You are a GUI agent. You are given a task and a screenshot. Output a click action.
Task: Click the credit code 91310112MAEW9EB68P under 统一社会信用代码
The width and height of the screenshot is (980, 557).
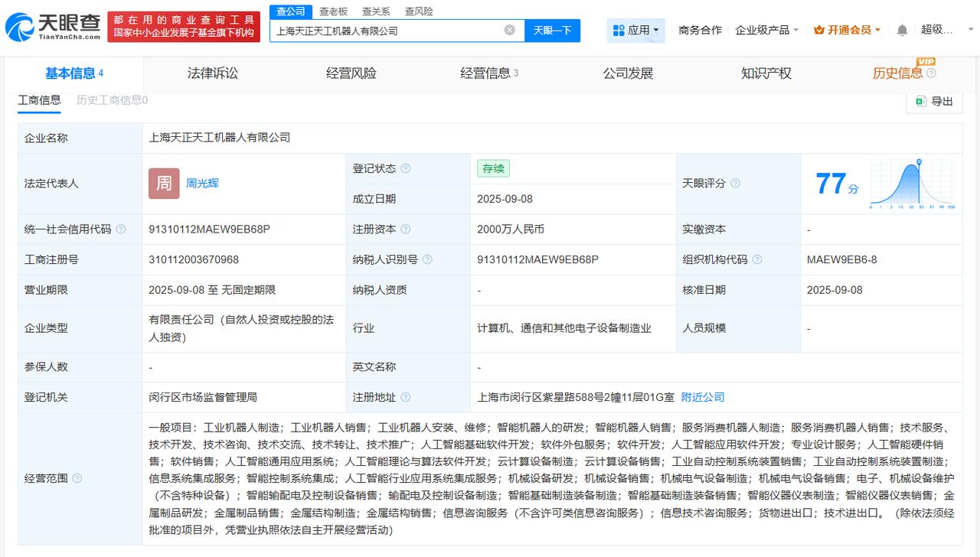(209, 230)
